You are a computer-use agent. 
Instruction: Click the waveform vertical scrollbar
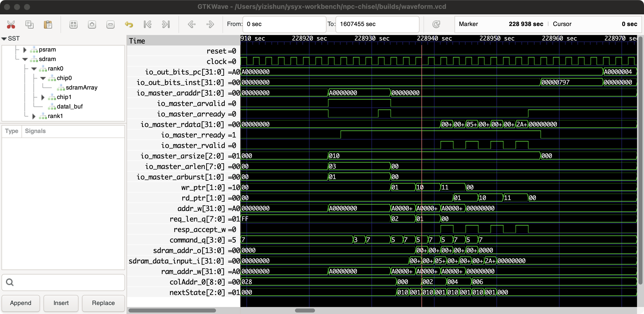[640, 160]
